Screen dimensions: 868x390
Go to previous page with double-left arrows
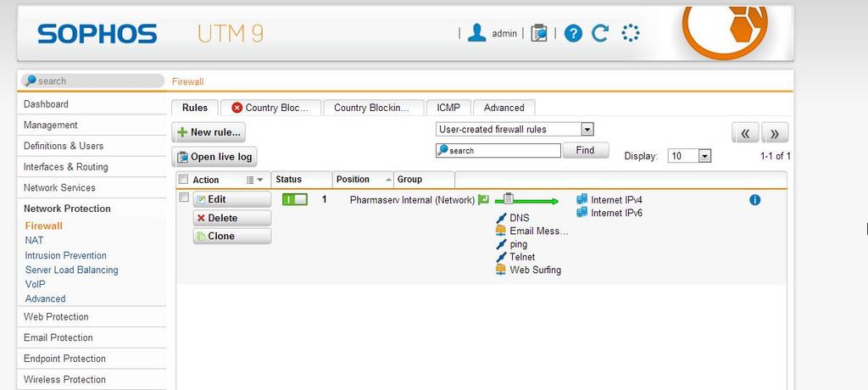coord(745,133)
